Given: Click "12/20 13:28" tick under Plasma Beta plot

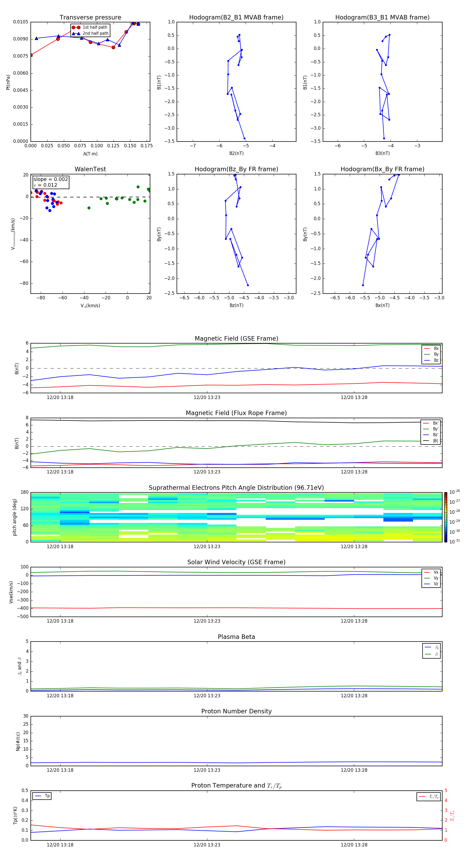Looking at the screenshot, I should 354,695.
